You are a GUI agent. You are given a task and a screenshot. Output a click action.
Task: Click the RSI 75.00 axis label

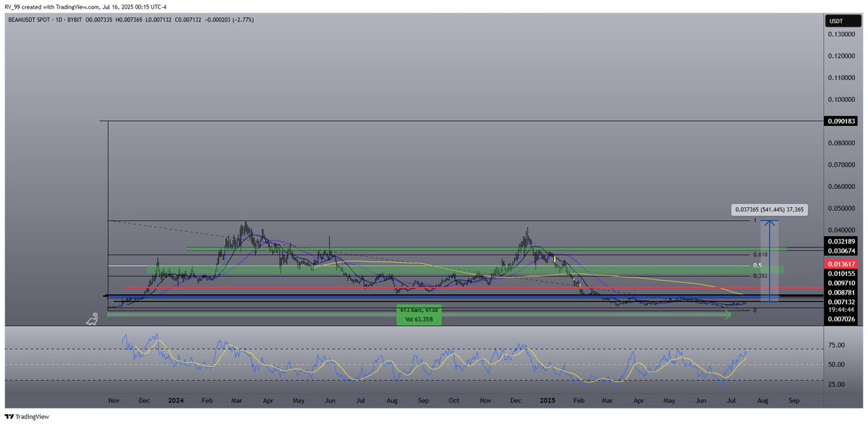(837, 345)
